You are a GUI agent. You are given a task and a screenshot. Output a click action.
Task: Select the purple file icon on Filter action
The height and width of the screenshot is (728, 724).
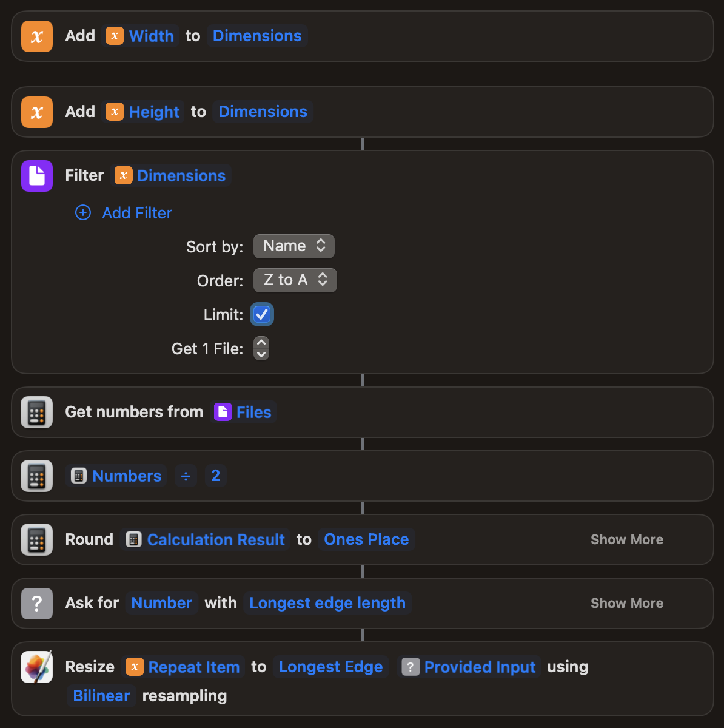[37, 176]
